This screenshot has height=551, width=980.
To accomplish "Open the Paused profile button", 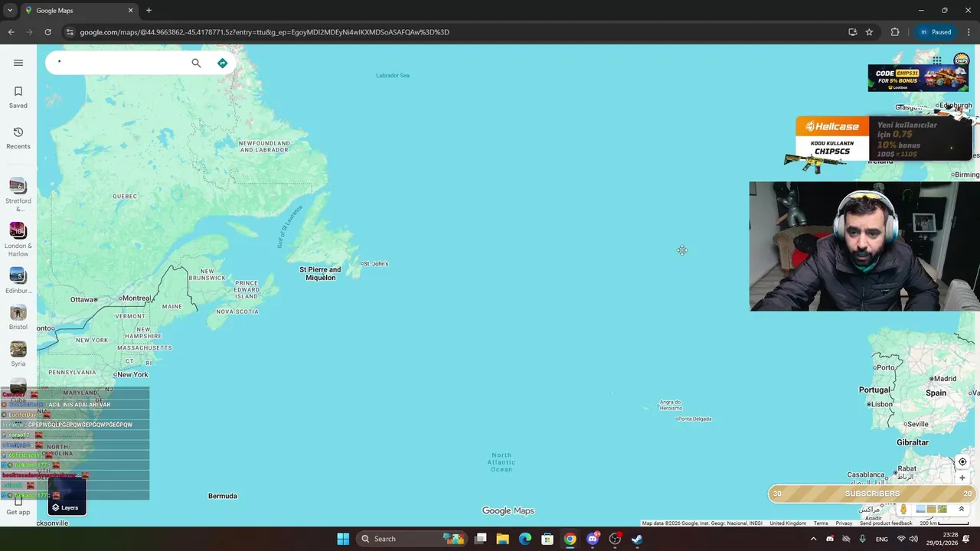I will pyautogui.click(x=936, y=32).
